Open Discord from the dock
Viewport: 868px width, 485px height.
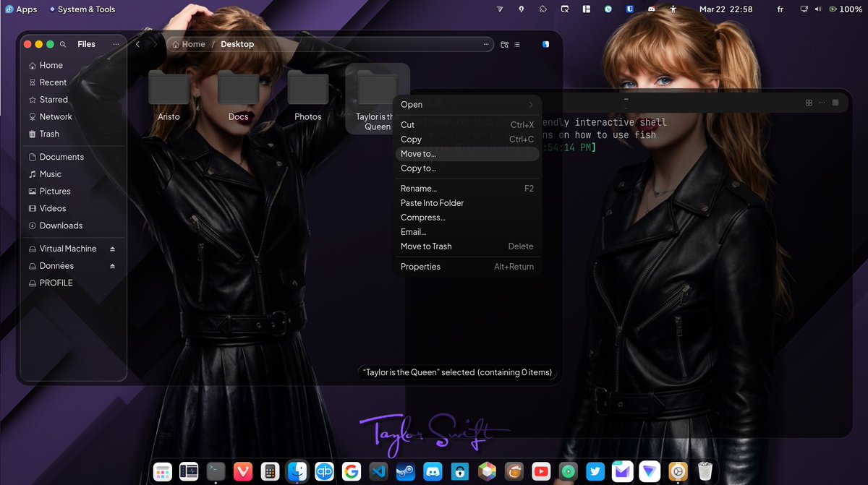(433, 471)
